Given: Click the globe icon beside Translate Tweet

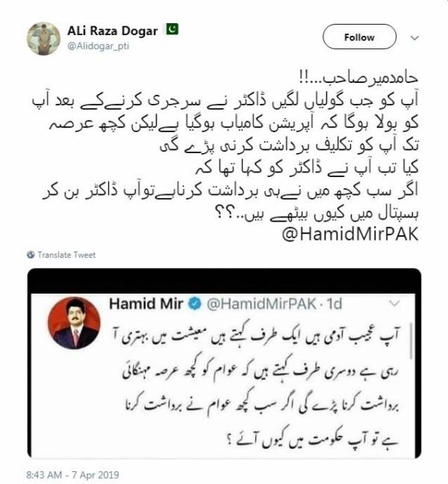Looking at the screenshot, I should pyautogui.click(x=31, y=255).
